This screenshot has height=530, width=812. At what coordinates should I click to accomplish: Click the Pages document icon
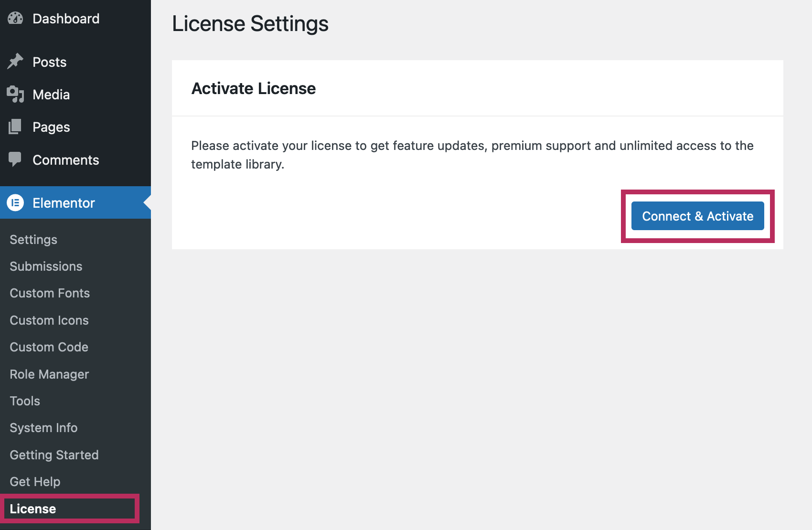[x=15, y=127]
